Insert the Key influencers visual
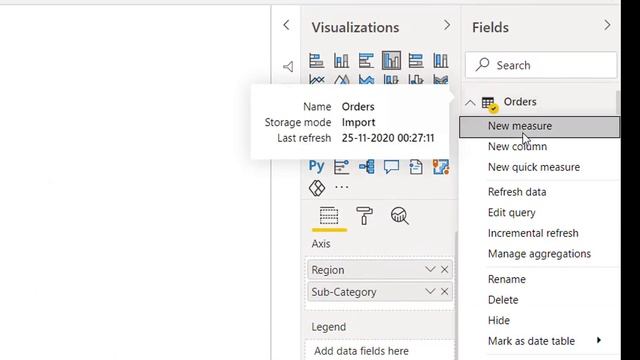The height and width of the screenshot is (360, 640). point(341,167)
